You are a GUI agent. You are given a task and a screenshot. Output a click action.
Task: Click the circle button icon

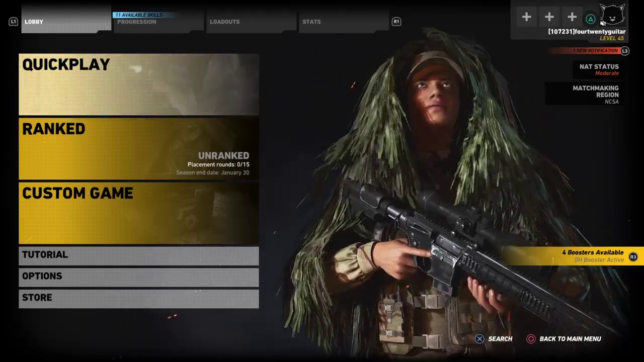tap(531, 339)
